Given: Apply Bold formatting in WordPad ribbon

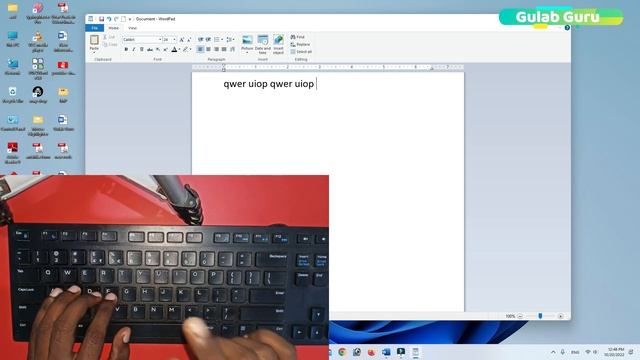Looking at the screenshot, I should coord(126,49).
